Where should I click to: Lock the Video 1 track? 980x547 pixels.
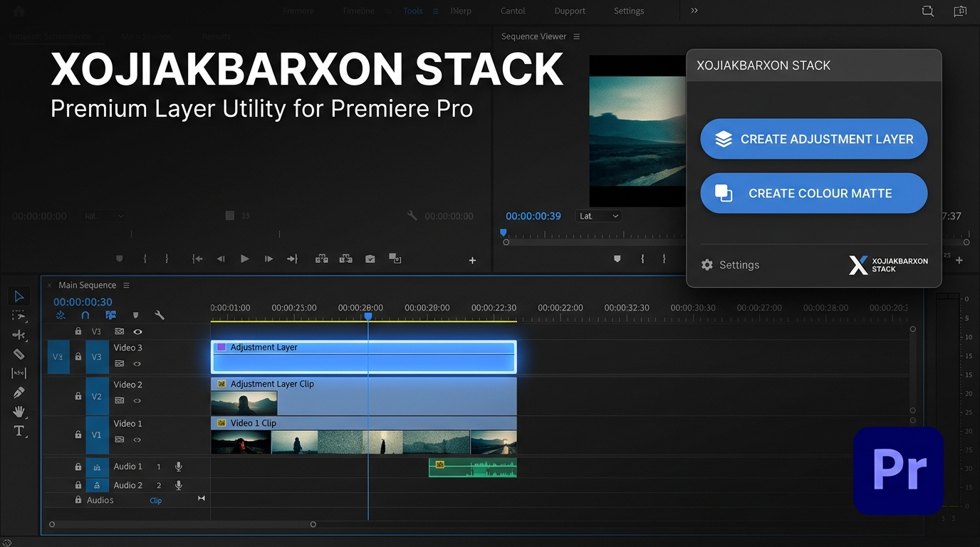pos(78,434)
